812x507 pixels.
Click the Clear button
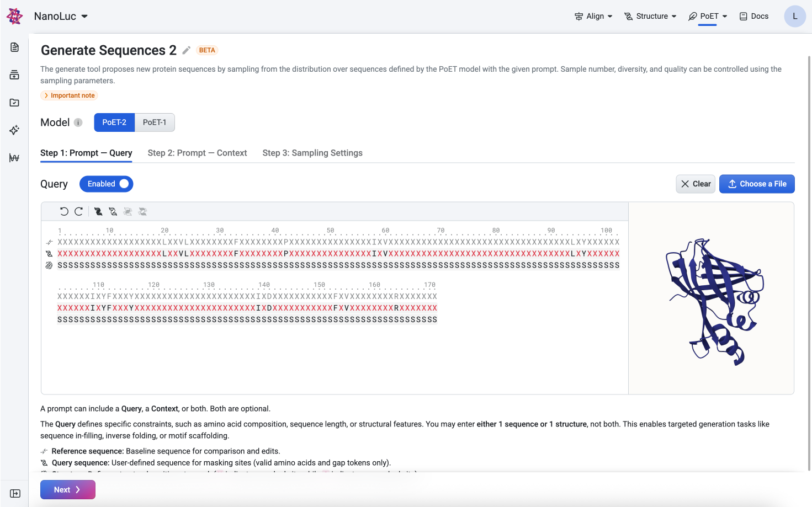(x=696, y=184)
